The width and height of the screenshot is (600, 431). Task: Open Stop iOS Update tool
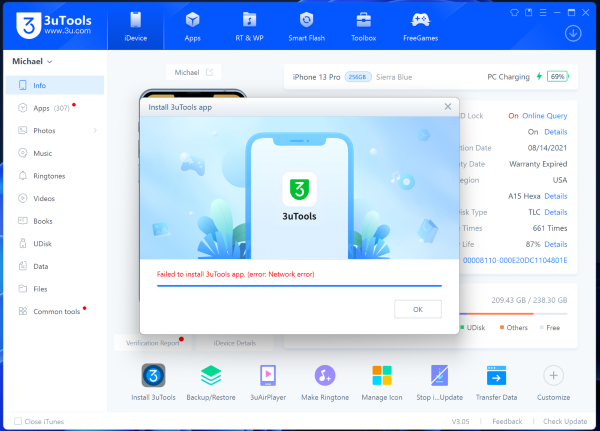click(439, 382)
